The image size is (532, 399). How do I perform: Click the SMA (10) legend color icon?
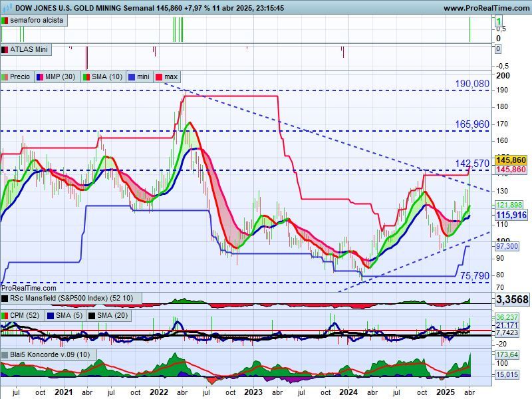86,77
